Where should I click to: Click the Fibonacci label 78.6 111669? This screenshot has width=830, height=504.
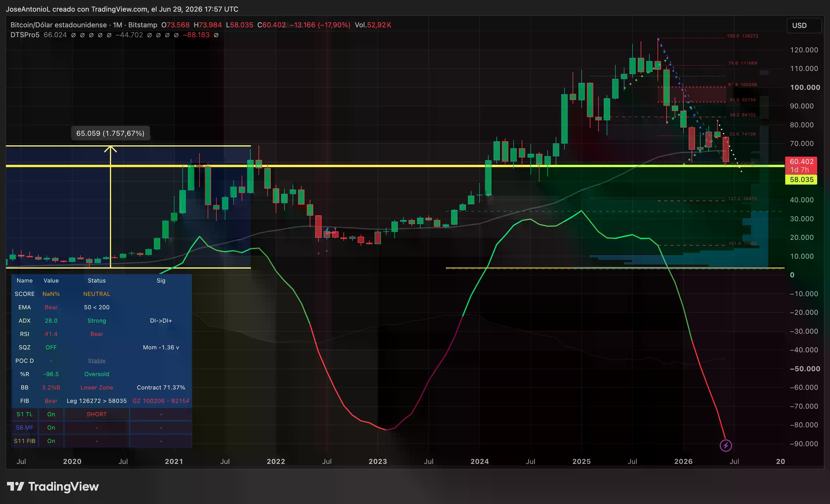(742, 63)
